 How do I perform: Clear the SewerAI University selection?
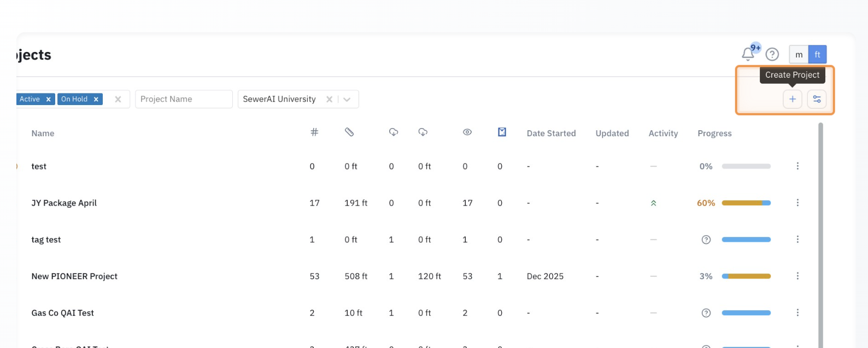(329, 99)
